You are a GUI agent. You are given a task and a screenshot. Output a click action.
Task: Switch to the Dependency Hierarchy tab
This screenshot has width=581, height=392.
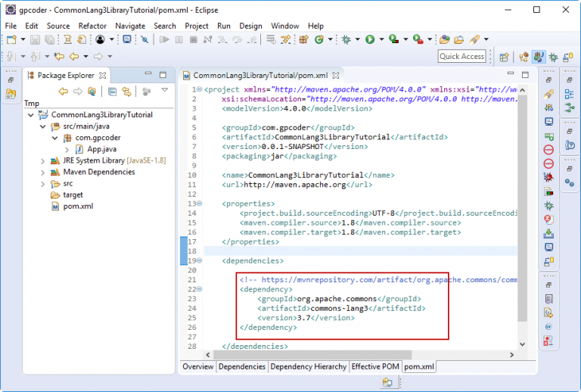point(309,366)
